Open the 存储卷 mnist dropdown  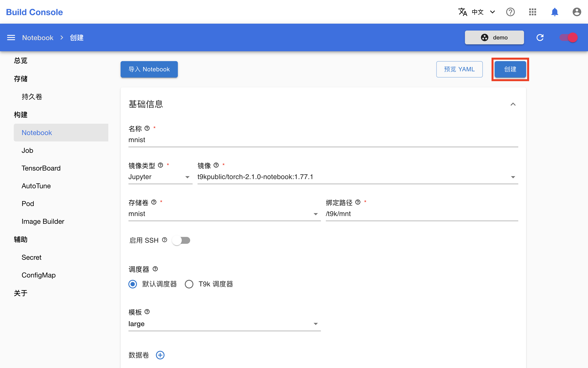pyautogui.click(x=224, y=214)
